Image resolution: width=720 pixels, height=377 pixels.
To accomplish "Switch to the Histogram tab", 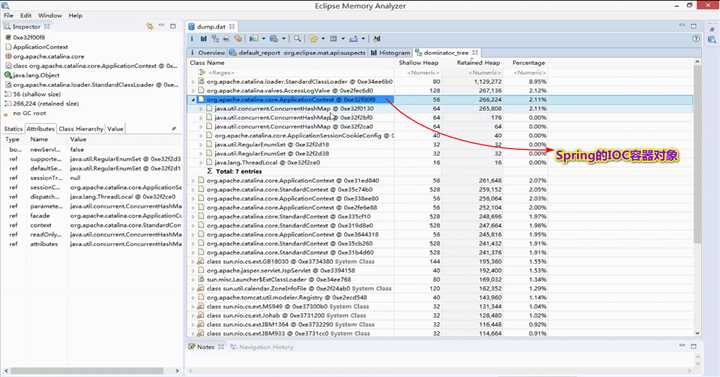I will pos(391,53).
